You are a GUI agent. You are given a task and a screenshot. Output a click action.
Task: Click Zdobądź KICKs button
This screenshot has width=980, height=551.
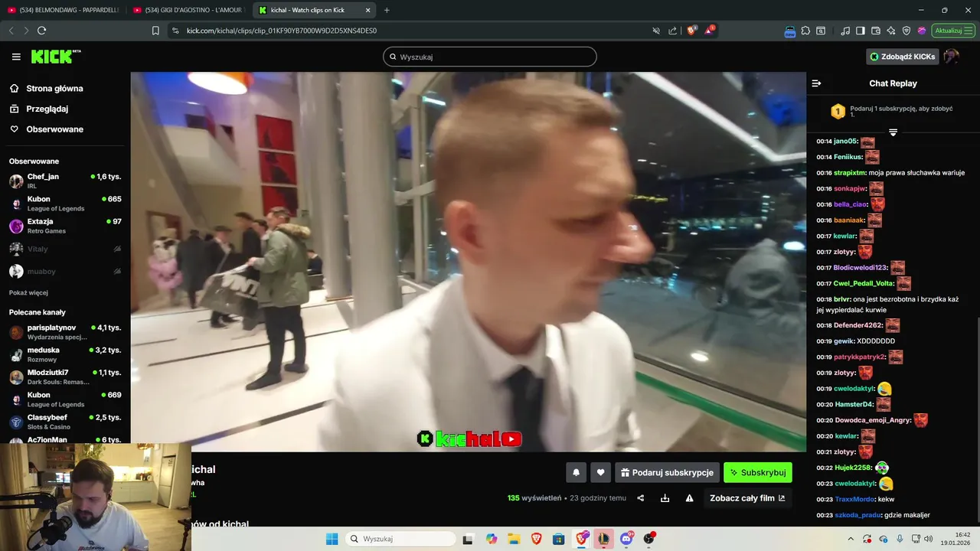(902, 57)
